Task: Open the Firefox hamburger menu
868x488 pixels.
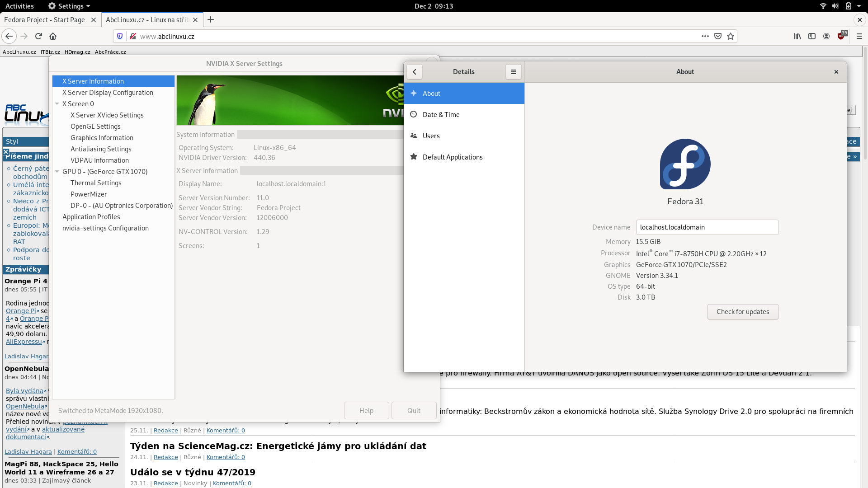Action: click(859, 36)
